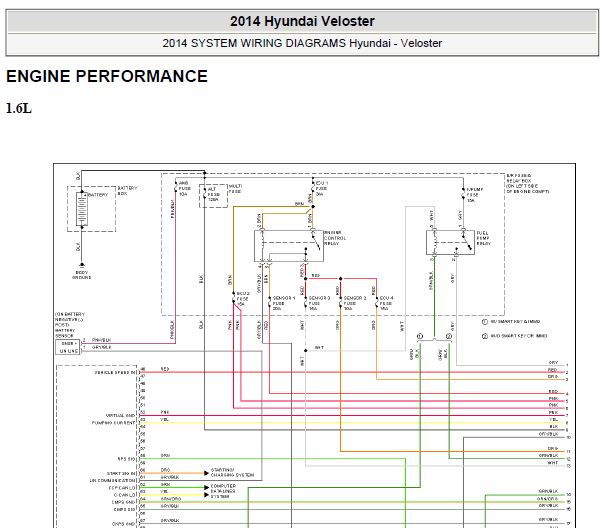Click circled 2 marker above green wires
616x528 pixels.
[449, 336]
